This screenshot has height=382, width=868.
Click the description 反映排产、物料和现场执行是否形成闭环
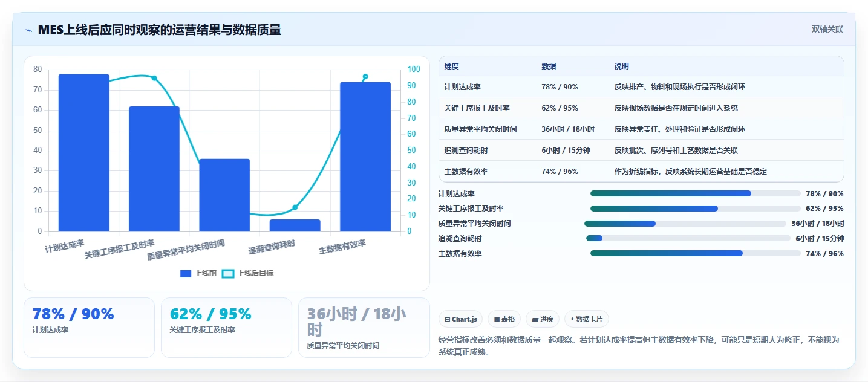(x=680, y=87)
